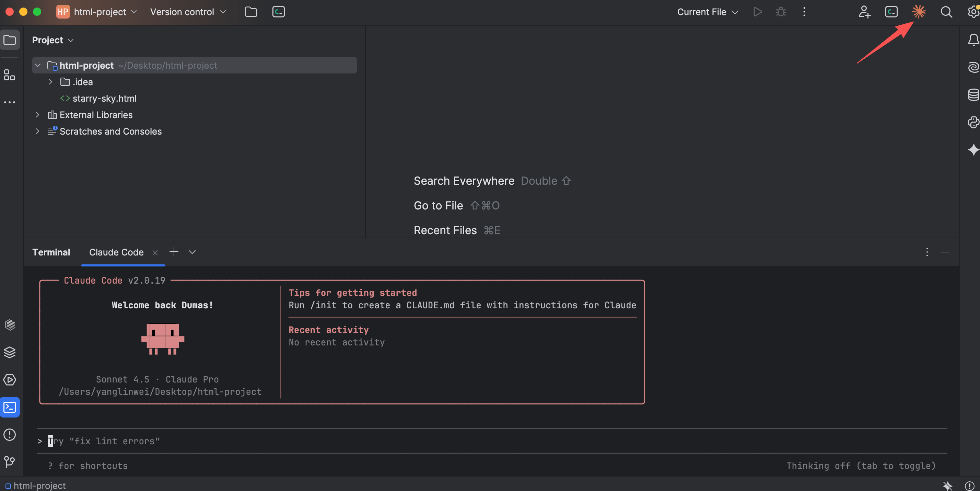The image size is (980, 491).
Task: Open the Python Console side panel
Action: (973, 122)
